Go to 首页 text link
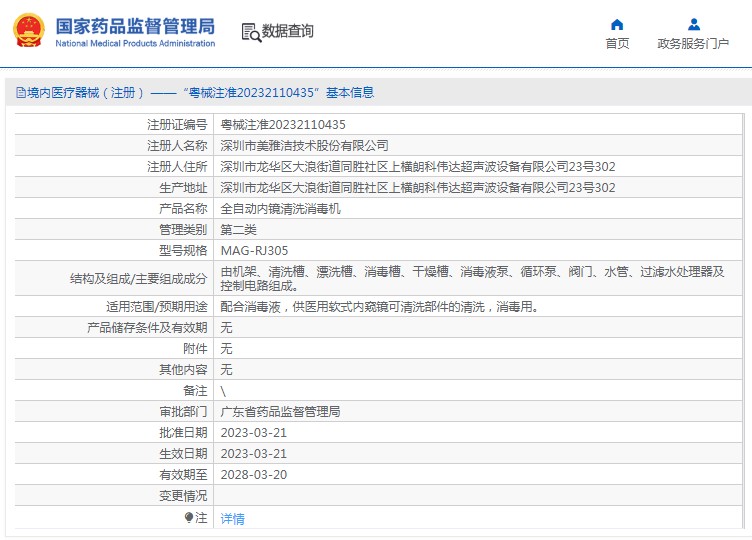This screenshot has width=752, height=540. (x=617, y=44)
